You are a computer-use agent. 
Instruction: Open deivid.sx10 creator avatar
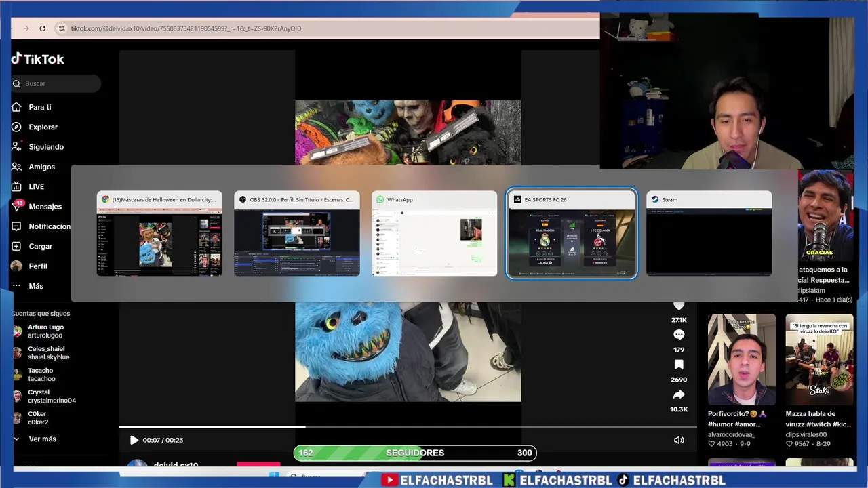coord(138,464)
